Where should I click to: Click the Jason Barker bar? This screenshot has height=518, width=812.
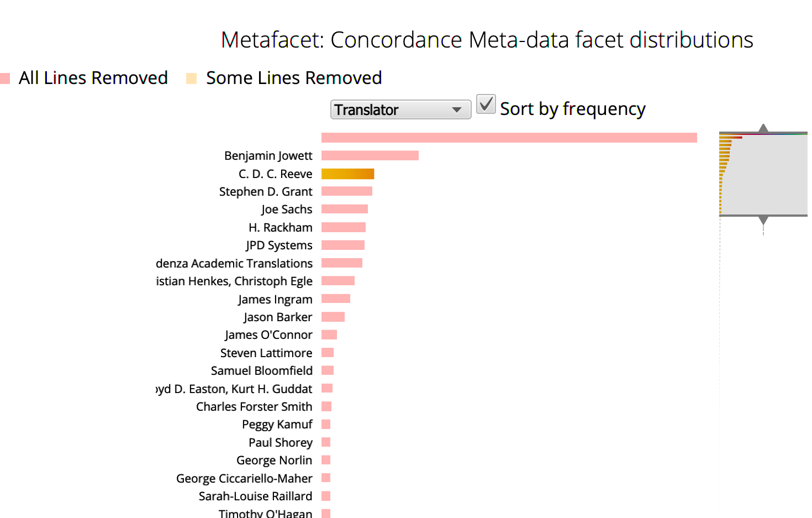pyautogui.click(x=333, y=317)
